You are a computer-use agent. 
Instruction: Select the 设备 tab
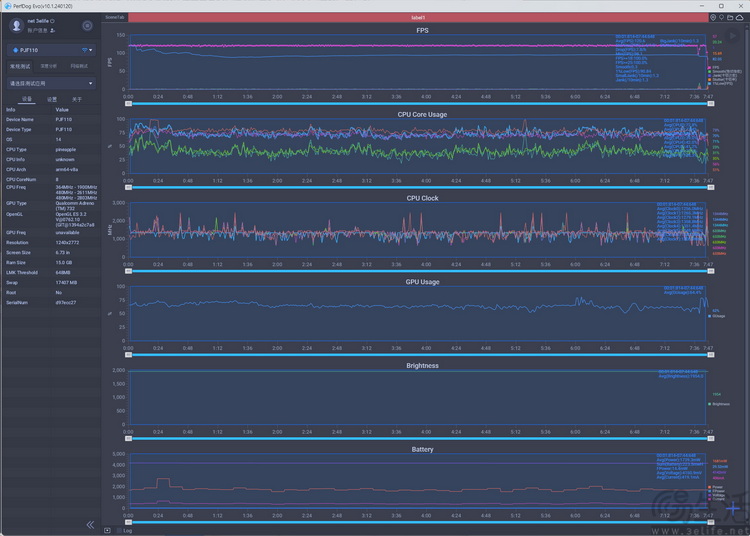coord(27,99)
